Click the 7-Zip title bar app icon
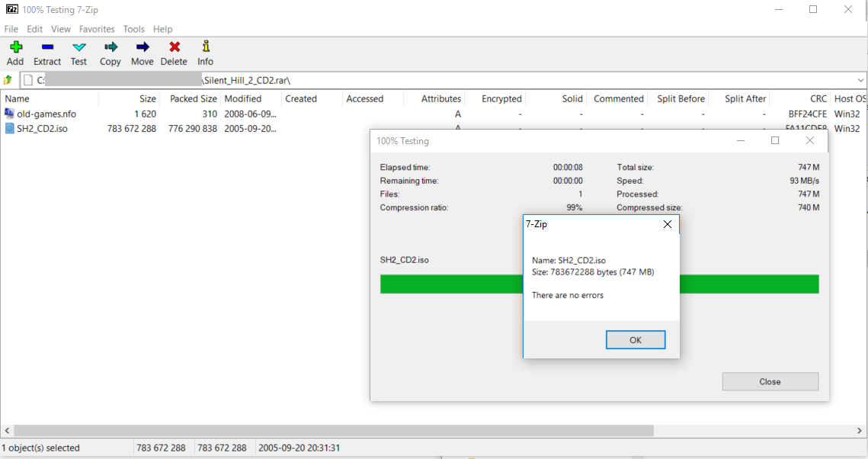This screenshot has width=868, height=459. tap(11, 9)
